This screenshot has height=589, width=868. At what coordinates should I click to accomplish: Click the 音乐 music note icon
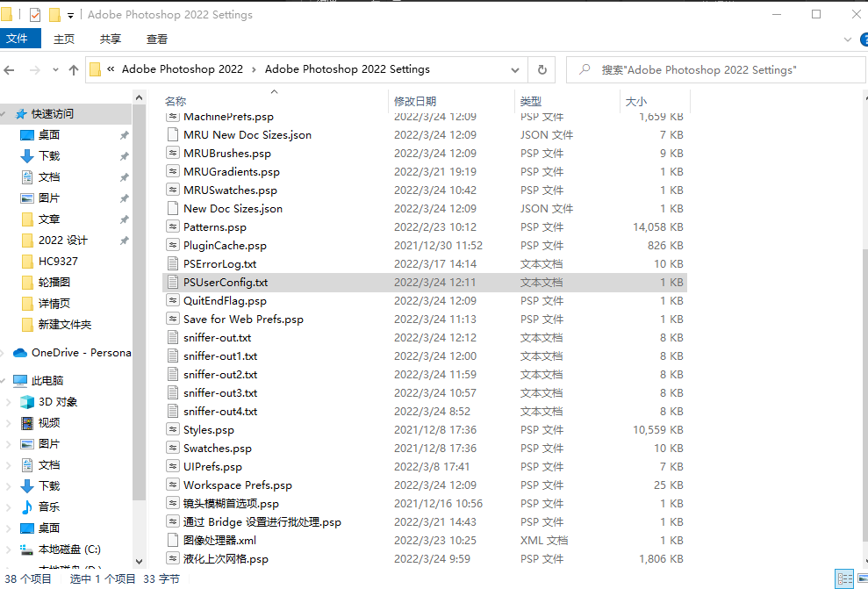[x=27, y=506]
